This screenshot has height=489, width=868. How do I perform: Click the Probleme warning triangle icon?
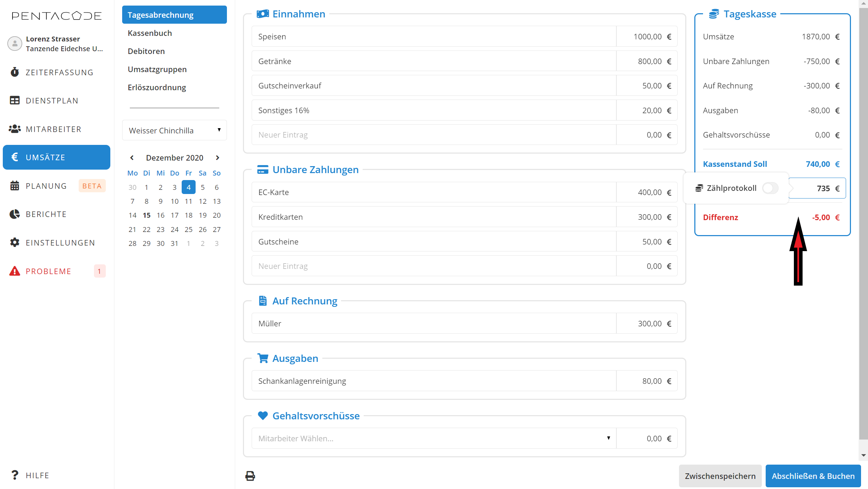point(15,271)
